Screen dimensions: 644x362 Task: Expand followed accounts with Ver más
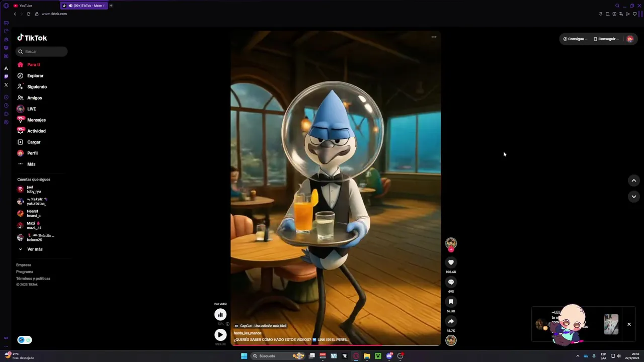[x=30, y=249]
